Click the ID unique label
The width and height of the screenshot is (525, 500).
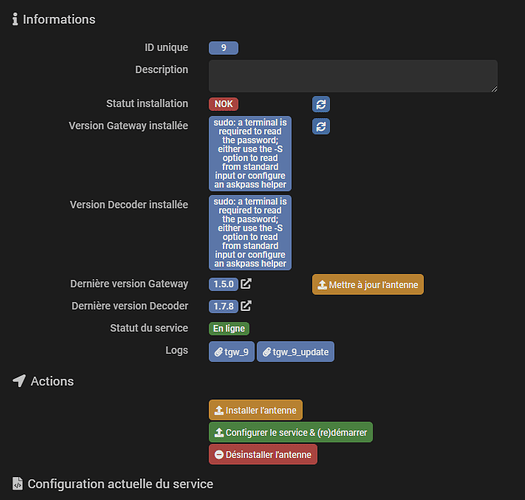(x=166, y=48)
